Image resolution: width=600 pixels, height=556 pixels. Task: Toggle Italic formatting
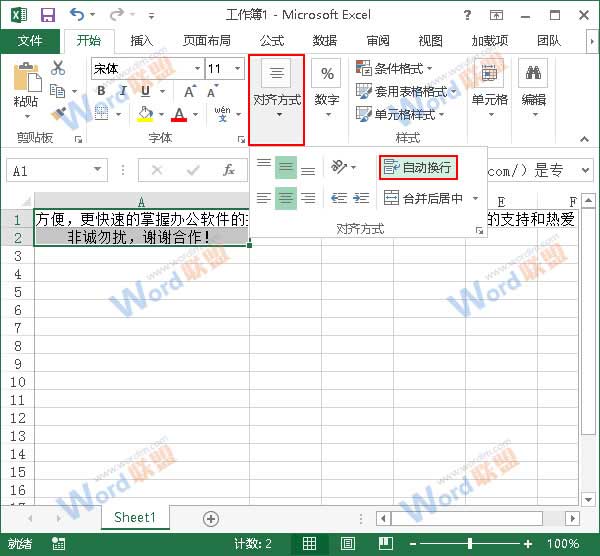tap(123, 91)
